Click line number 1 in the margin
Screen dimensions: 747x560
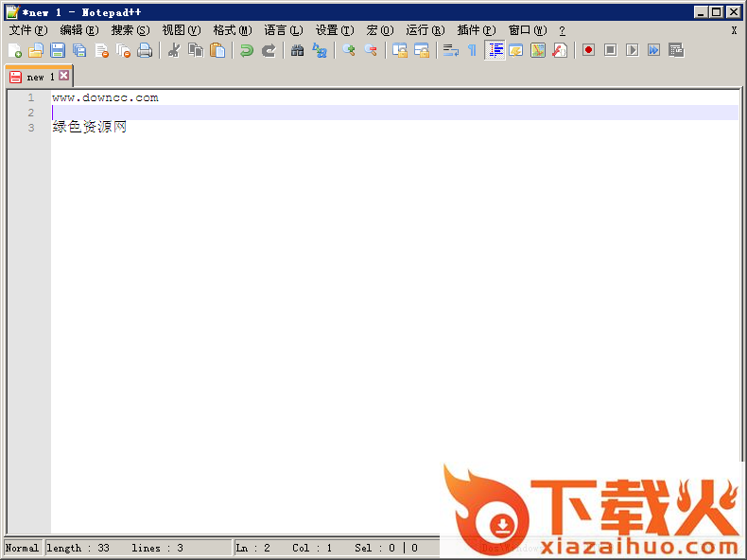pyautogui.click(x=31, y=97)
